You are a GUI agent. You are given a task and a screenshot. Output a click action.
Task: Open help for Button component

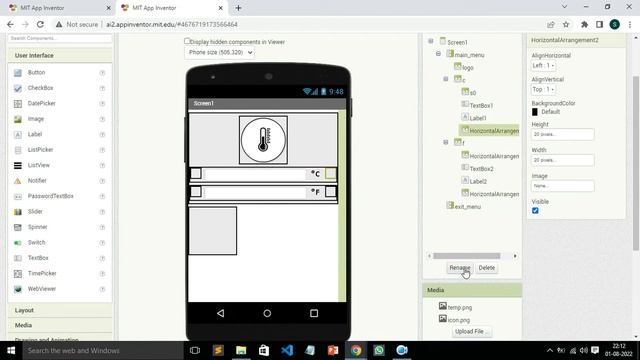(102, 73)
